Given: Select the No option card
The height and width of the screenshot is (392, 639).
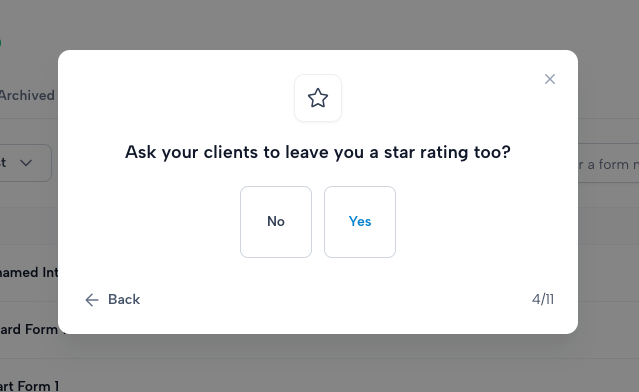Looking at the screenshot, I should tap(276, 222).
